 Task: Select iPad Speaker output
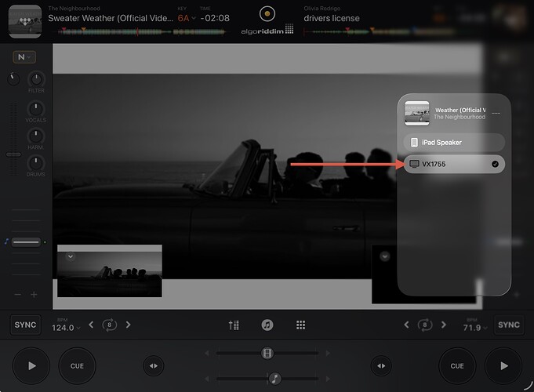[453, 142]
